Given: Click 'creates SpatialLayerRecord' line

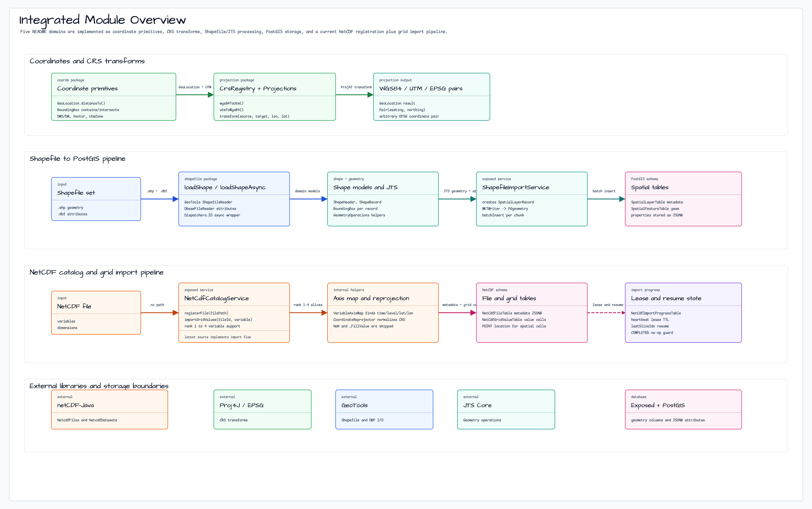Looking at the screenshot, I should pyautogui.click(x=508, y=202).
